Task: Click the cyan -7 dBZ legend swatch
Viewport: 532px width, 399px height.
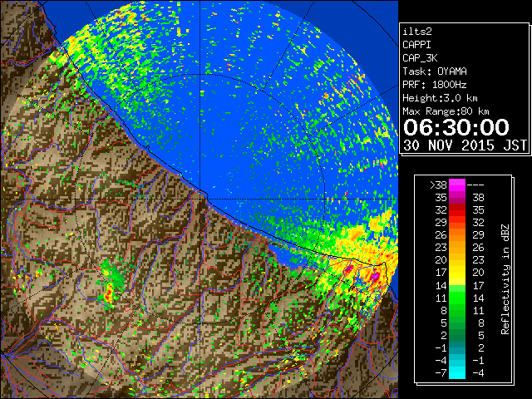Action: pyautogui.click(x=457, y=372)
